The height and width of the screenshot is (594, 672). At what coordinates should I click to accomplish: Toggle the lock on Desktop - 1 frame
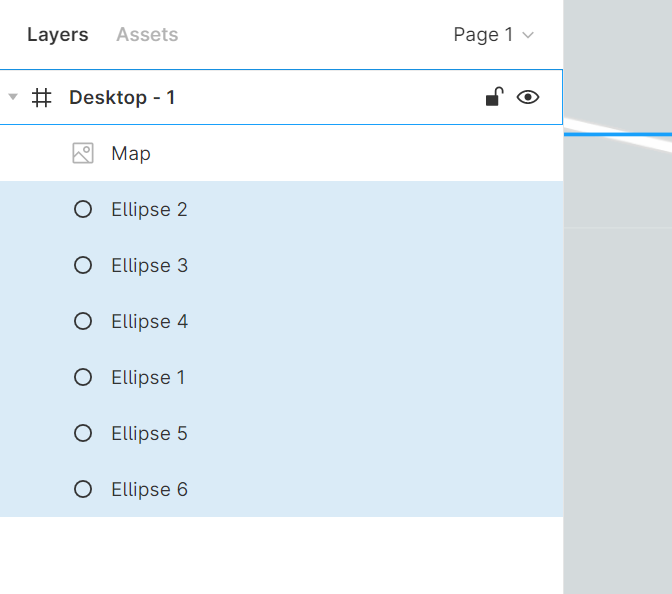pos(494,96)
